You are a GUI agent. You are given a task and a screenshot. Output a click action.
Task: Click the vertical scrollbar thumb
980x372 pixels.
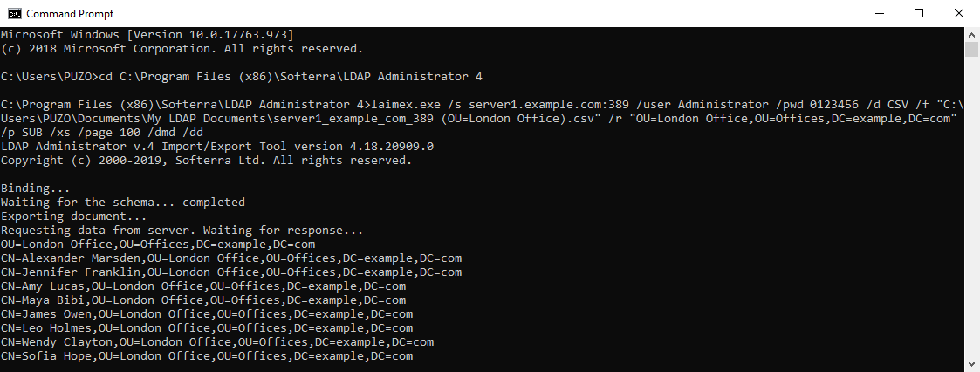[971, 49]
